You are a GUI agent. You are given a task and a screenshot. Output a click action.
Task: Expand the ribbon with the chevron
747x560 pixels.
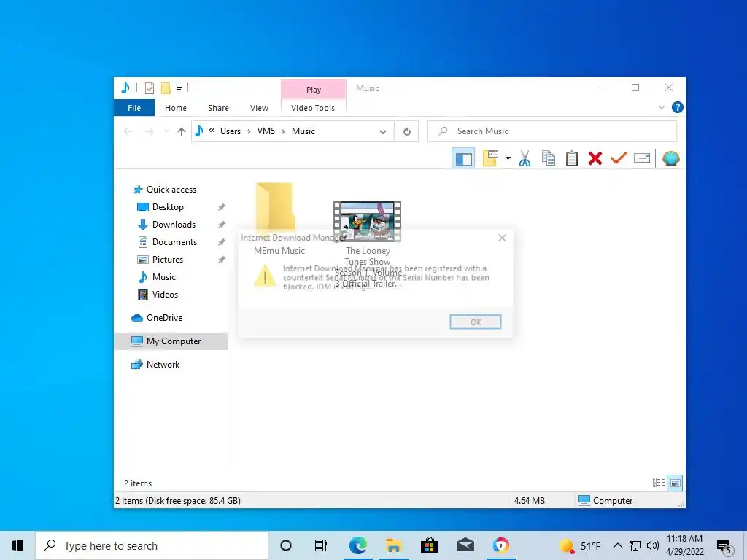[661, 108]
